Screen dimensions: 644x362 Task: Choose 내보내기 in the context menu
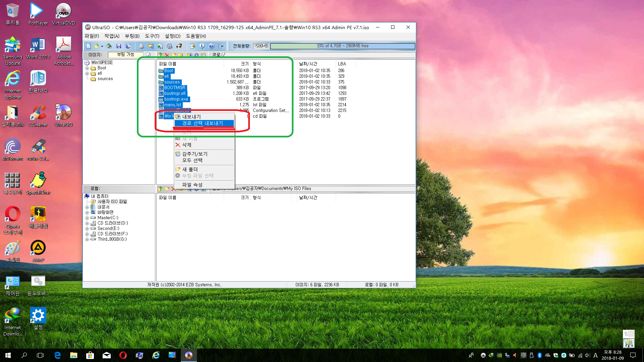pos(204,117)
